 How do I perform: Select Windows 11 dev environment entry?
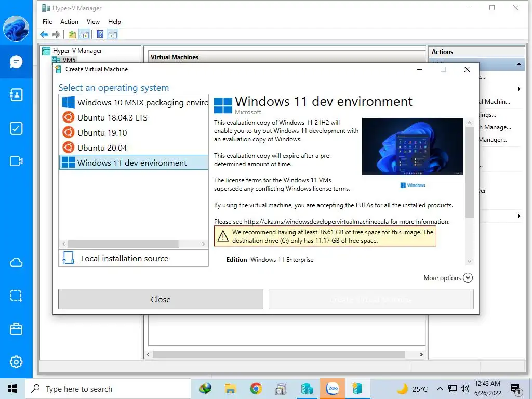point(134,163)
